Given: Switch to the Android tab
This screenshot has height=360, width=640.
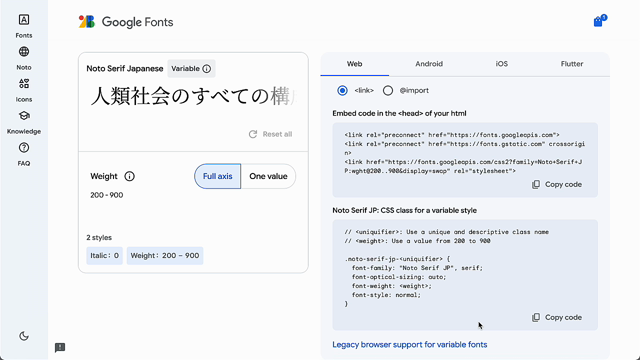Looking at the screenshot, I should click(x=429, y=64).
